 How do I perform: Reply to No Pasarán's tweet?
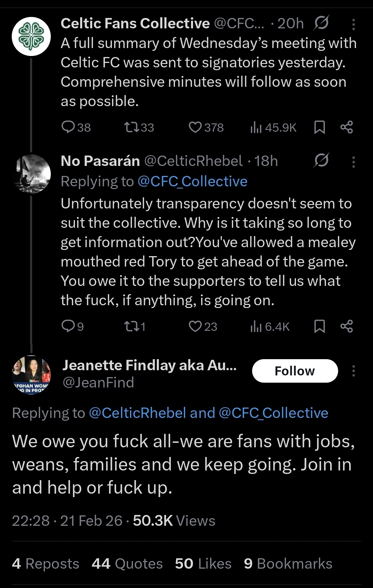click(x=68, y=326)
